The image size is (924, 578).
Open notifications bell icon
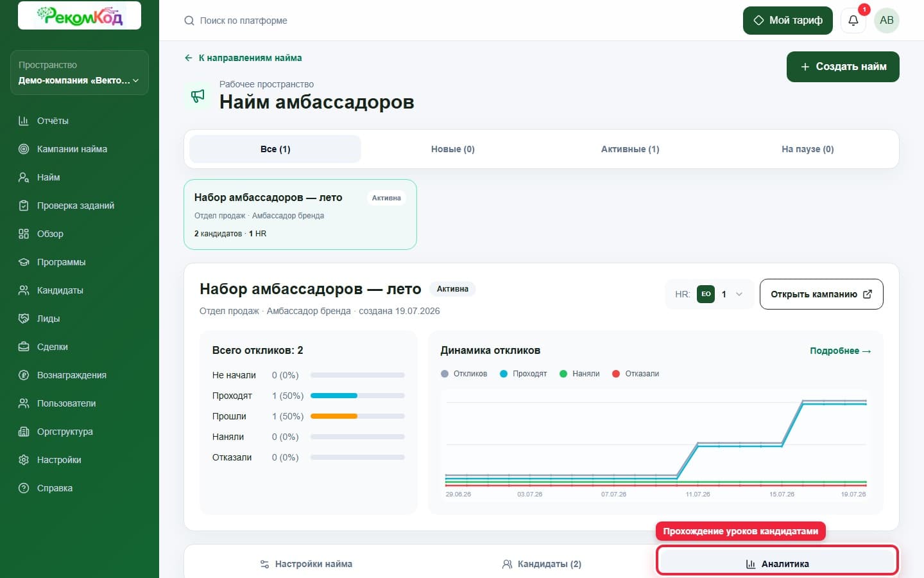click(x=853, y=21)
